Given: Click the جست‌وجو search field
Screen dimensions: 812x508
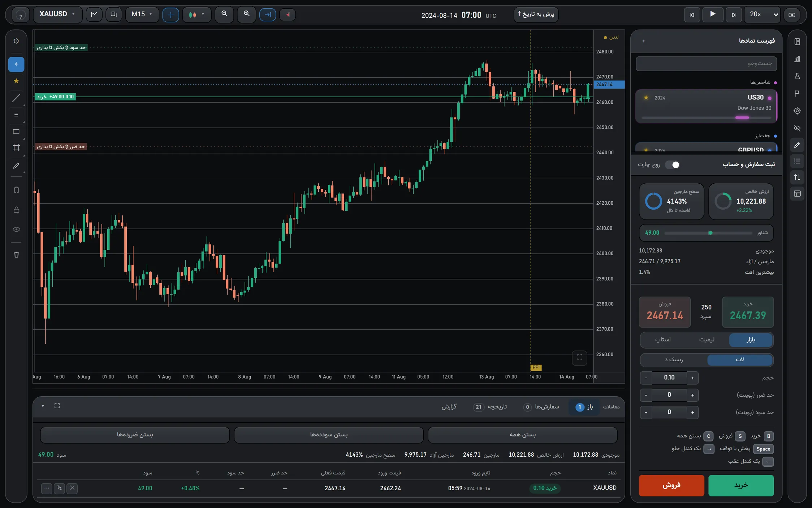Looking at the screenshot, I should (x=706, y=64).
